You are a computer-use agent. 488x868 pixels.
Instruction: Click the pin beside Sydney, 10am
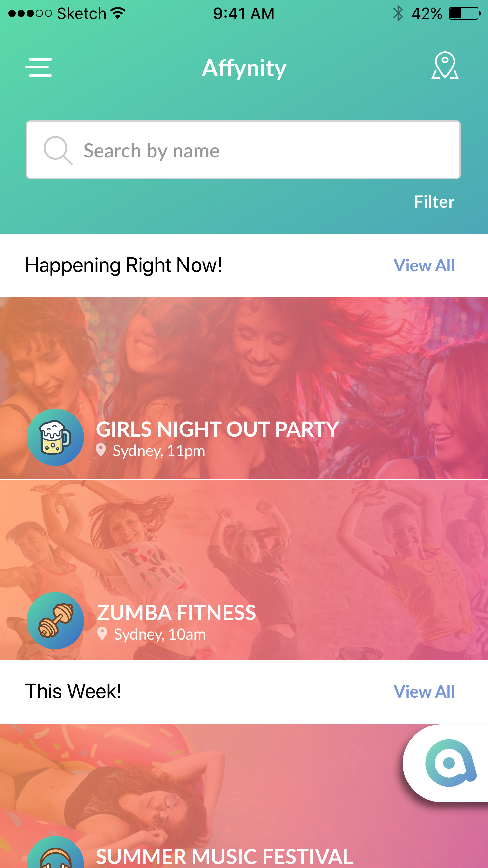(102, 634)
